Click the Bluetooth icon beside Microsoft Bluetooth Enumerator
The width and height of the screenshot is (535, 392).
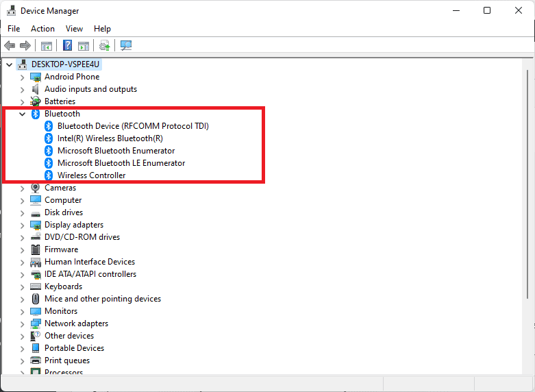(49, 151)
